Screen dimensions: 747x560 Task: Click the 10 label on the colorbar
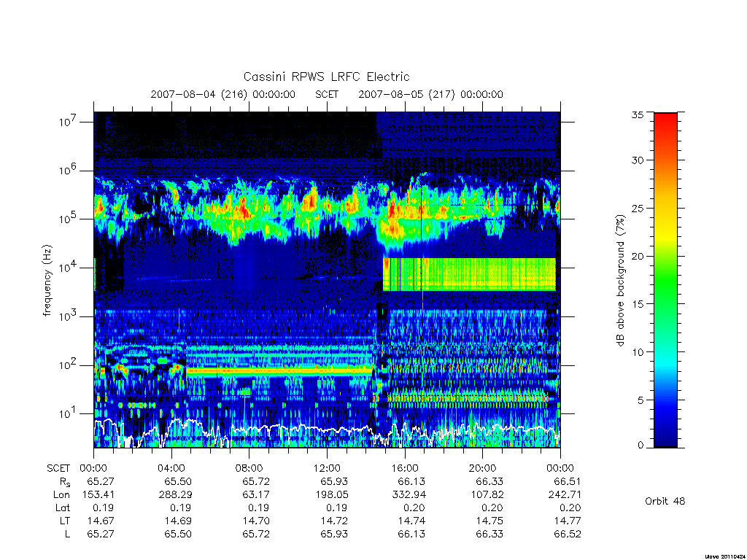click(x=637, y=352)
